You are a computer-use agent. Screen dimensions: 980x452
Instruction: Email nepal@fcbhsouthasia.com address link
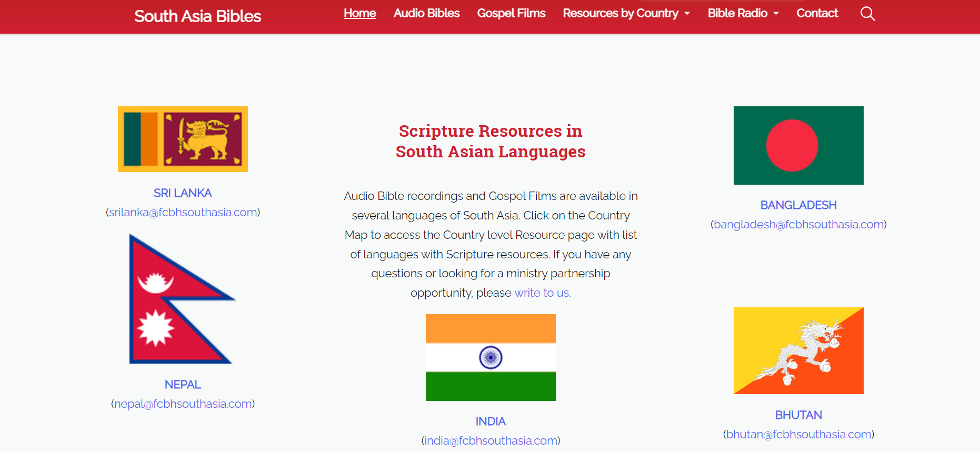tap(183, 404)
